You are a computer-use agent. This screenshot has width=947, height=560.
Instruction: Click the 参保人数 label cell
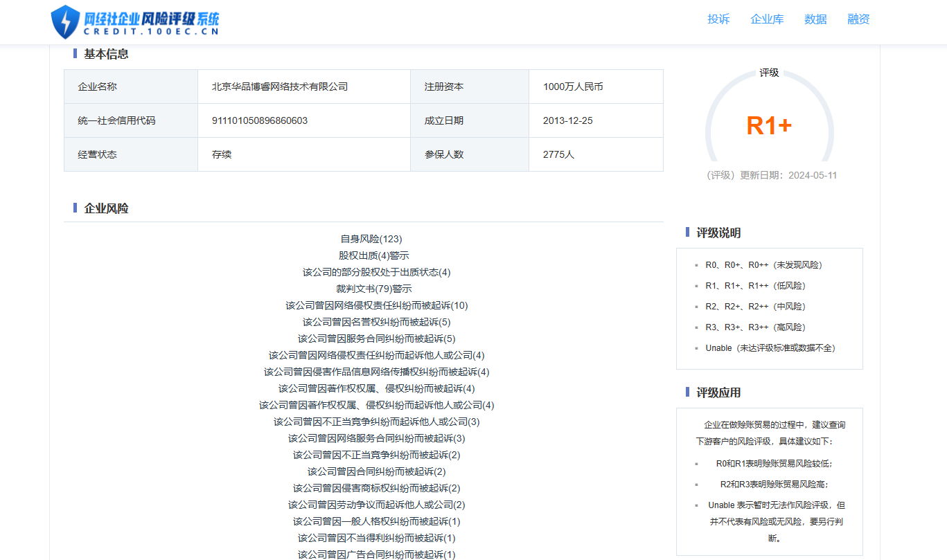click(x=470, y=154)
